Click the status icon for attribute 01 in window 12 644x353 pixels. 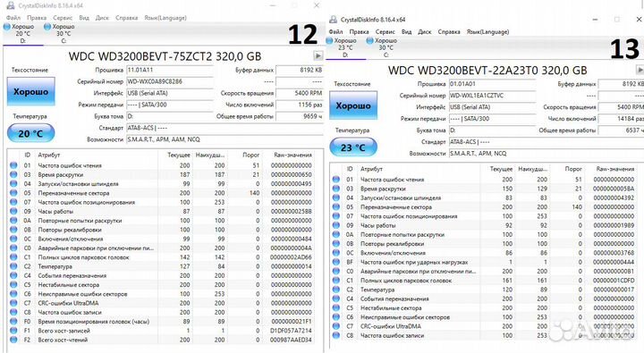tap(13, 165)
